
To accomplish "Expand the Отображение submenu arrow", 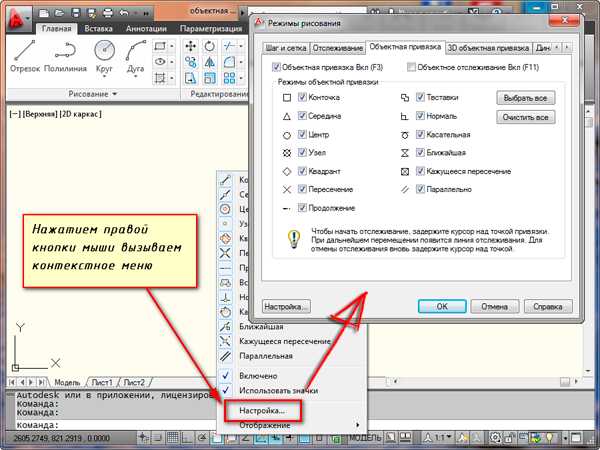I will click(x=357, y=425).
